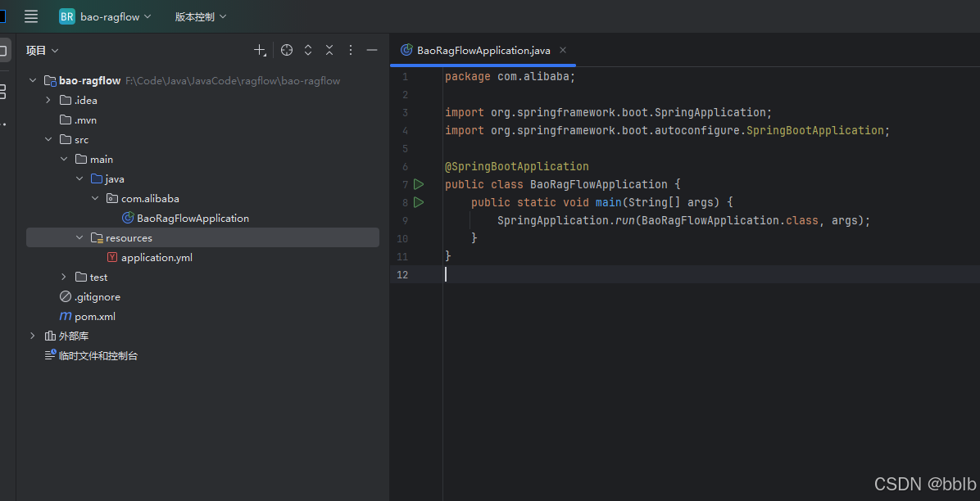Select 临时文件和控制台 node
This screenshot has height=501, width=980.
98,356
